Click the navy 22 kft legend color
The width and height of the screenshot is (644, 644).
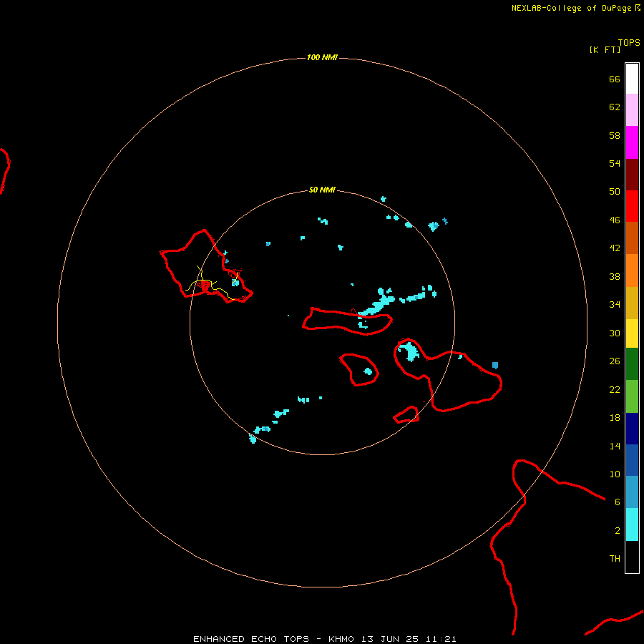click(632, 429)
